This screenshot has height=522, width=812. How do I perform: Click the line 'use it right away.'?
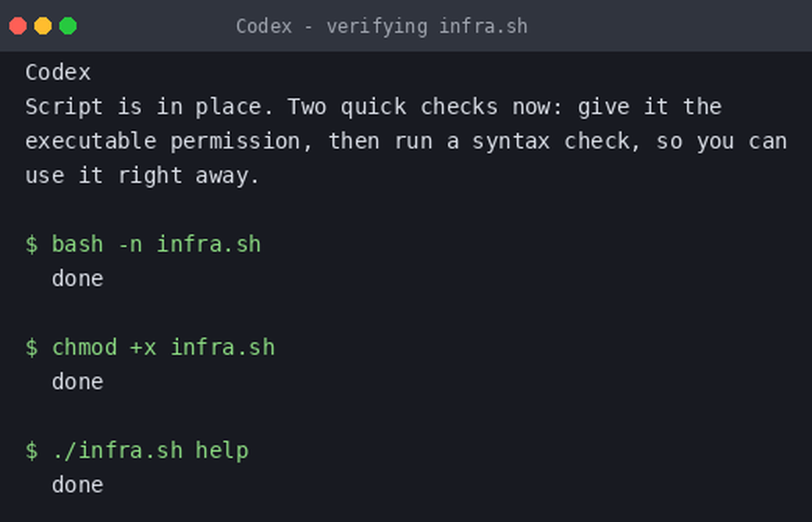click(142, 176)
